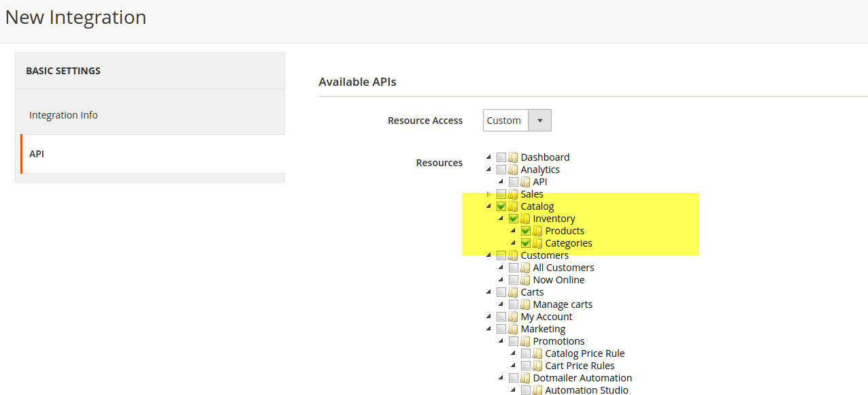Open the Resource Access dropdown

click(x=540, y=120)
